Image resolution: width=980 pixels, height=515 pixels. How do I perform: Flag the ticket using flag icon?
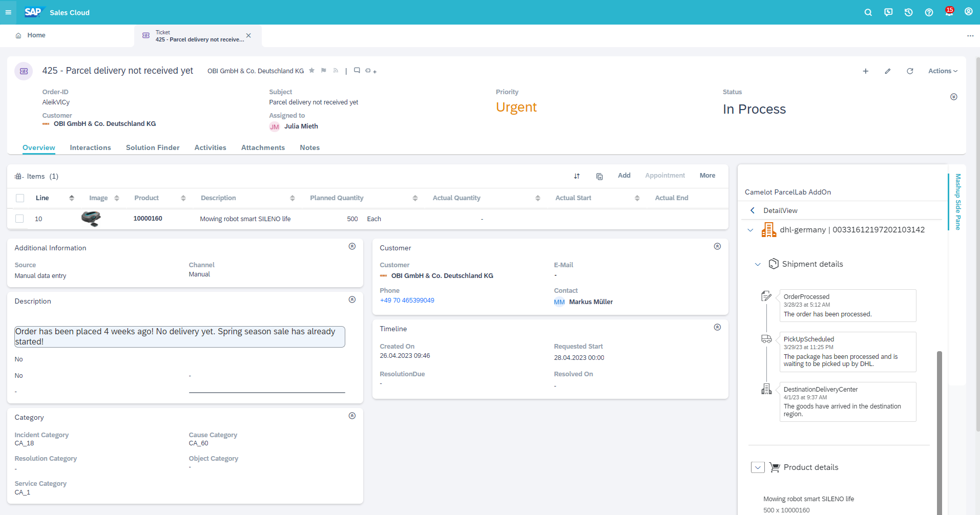coord(324,71)
